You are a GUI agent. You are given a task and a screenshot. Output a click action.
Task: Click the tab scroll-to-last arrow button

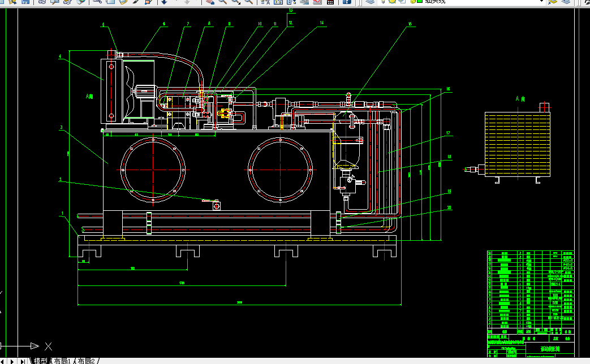[23, 361]
